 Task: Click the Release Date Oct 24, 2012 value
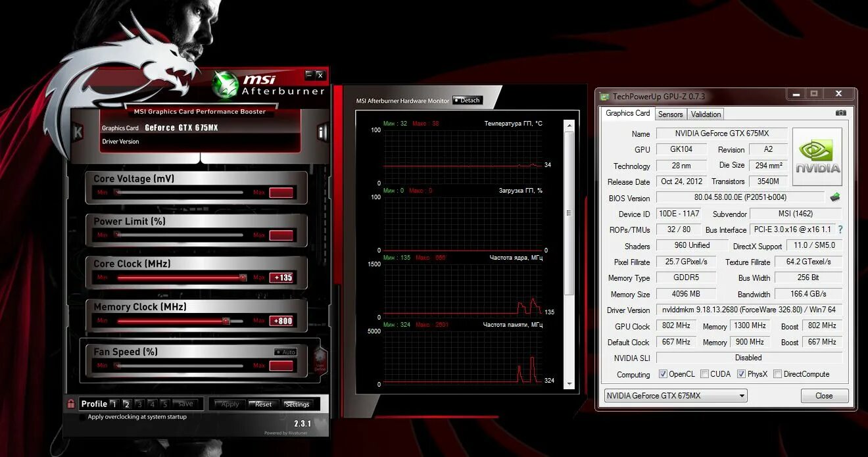[681, 181]
